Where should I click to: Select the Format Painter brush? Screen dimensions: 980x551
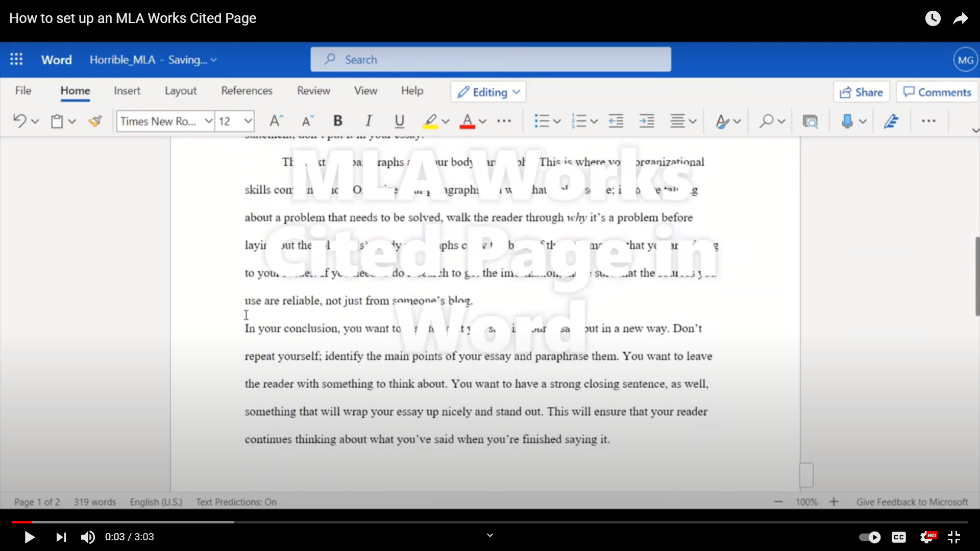click(x=95, y=121)
